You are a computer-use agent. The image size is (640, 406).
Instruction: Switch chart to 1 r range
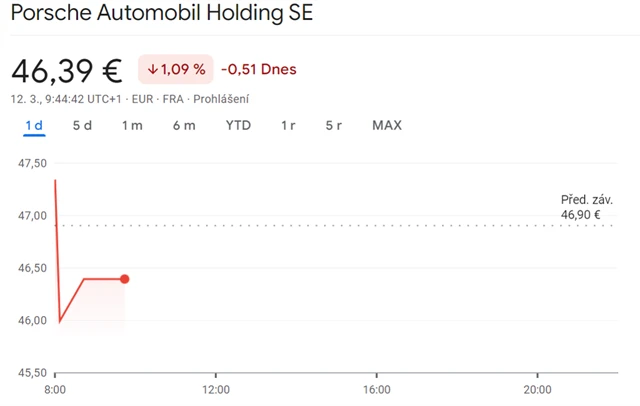point(288,126)
